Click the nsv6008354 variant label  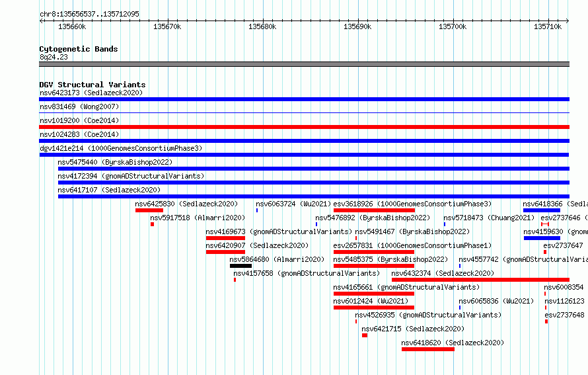564,287
